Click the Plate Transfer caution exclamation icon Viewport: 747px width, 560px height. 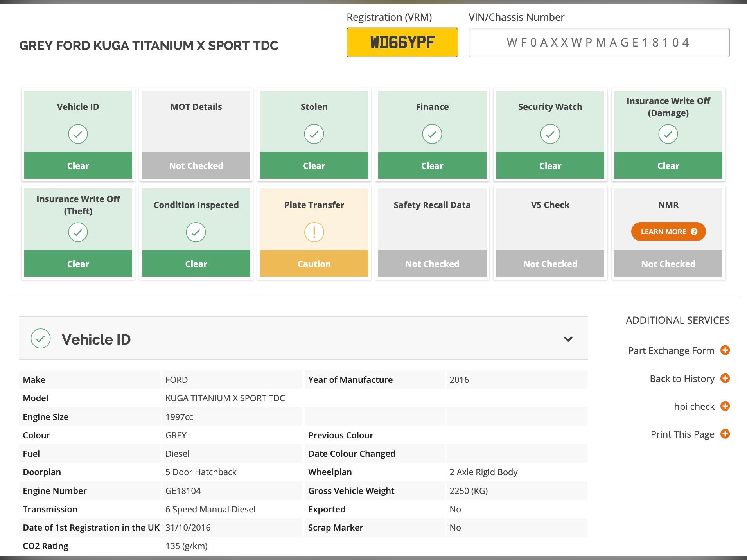pos(314,232)
